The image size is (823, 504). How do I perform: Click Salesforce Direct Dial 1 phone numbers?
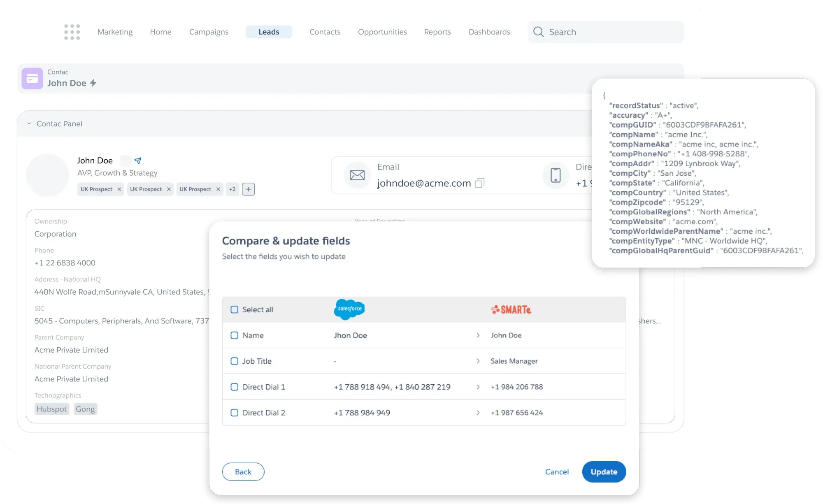(392, 387)
